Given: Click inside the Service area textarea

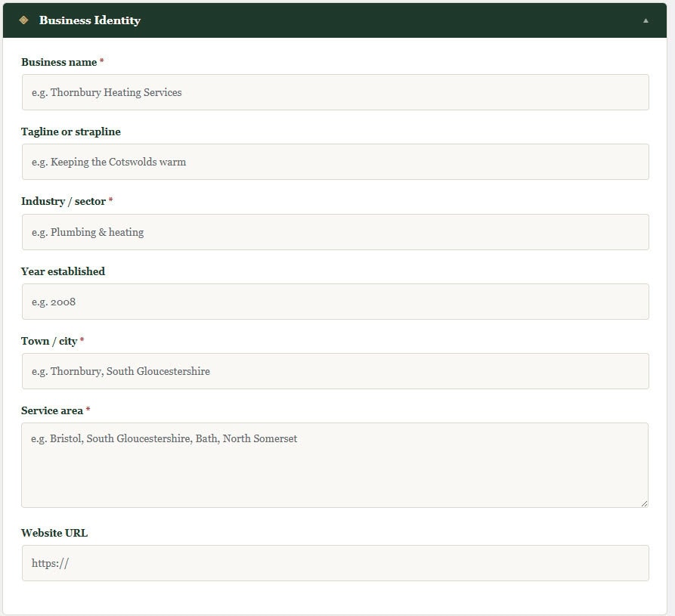Looking at the screenshot, I should click(x=335, y=465).
